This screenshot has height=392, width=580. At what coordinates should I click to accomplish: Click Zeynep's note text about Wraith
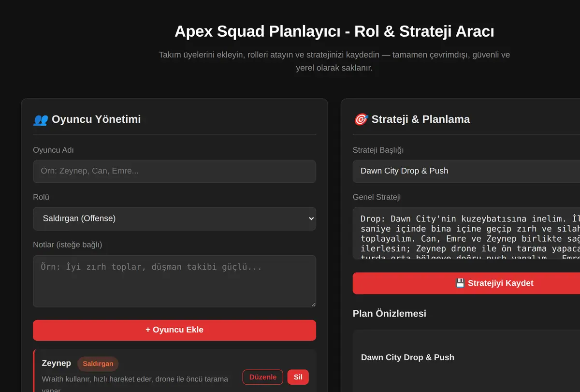(135, 384)
